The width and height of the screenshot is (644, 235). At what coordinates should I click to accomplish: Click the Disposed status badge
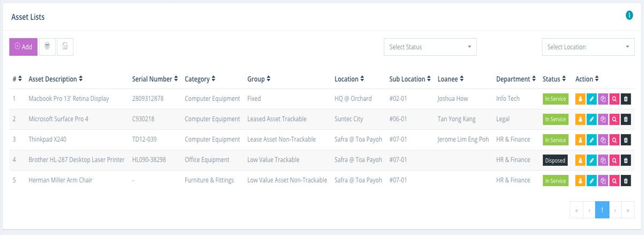pos(555,160)
